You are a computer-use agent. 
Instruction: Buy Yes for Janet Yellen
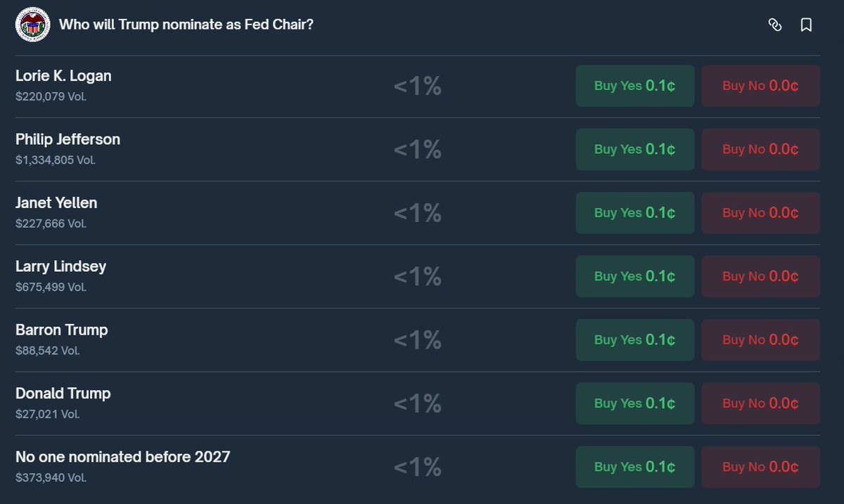click(x=634, y=212)
